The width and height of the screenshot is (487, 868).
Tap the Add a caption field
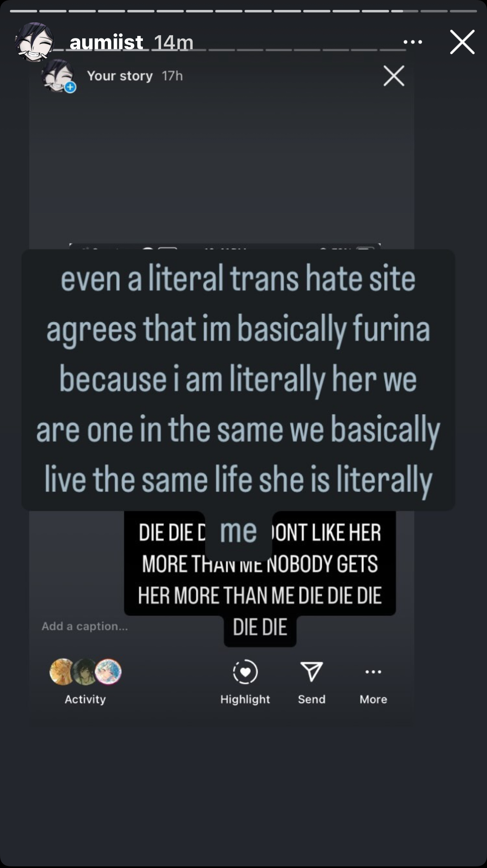pyautogui.click(x=85, y=626)
